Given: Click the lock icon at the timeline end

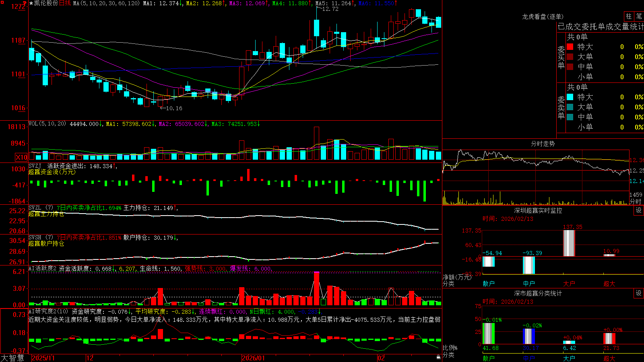Looking at the screenshot, I should click(x=438, y=357).
